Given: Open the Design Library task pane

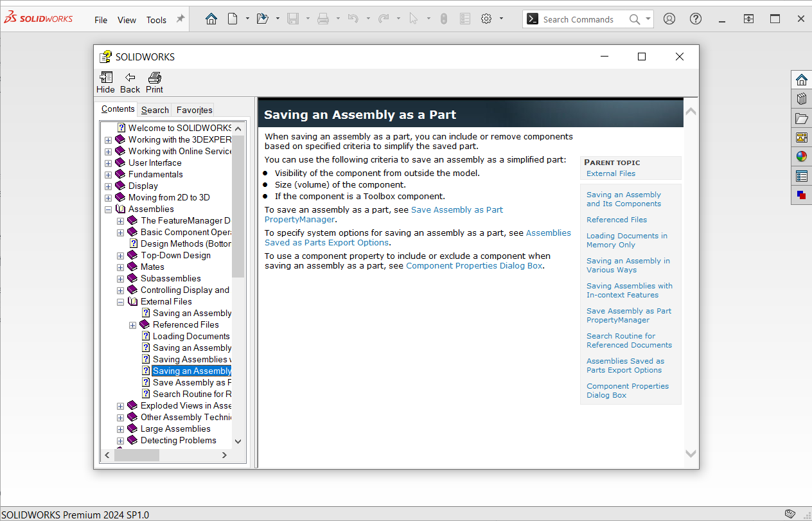Looking at the screenshot, I should (801, 98).
